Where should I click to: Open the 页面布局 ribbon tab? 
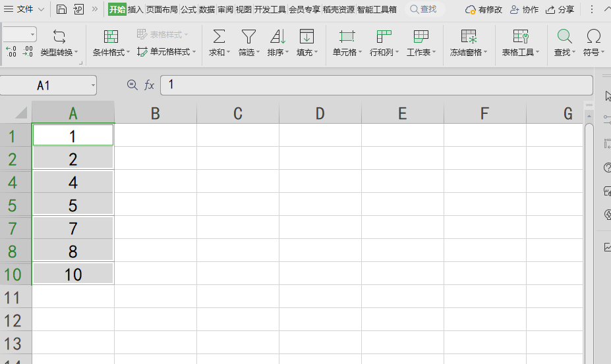point(161,9)
